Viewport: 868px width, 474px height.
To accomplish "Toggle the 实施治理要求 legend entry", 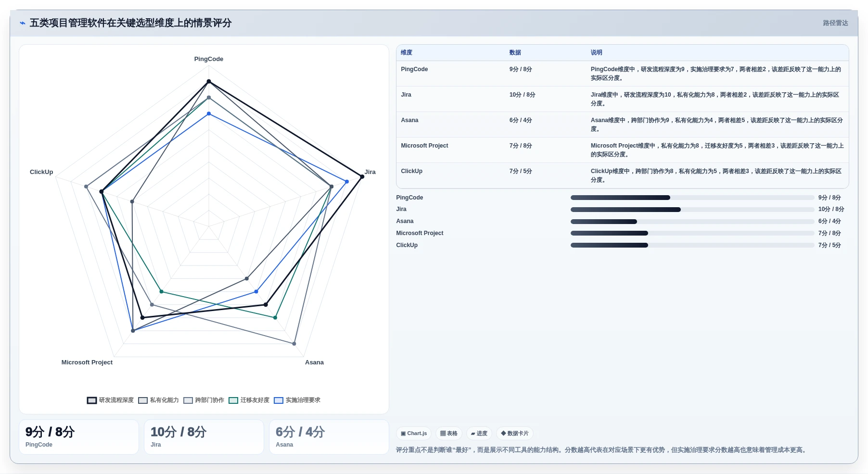I will pyautogui.click(x=297, y=400).
